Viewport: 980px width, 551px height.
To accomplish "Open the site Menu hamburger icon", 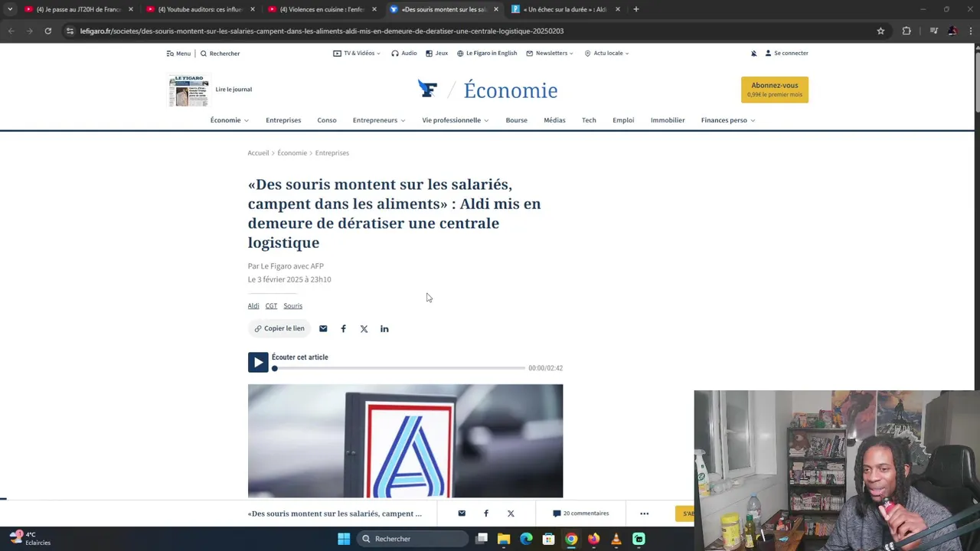I will pos(178,54).
